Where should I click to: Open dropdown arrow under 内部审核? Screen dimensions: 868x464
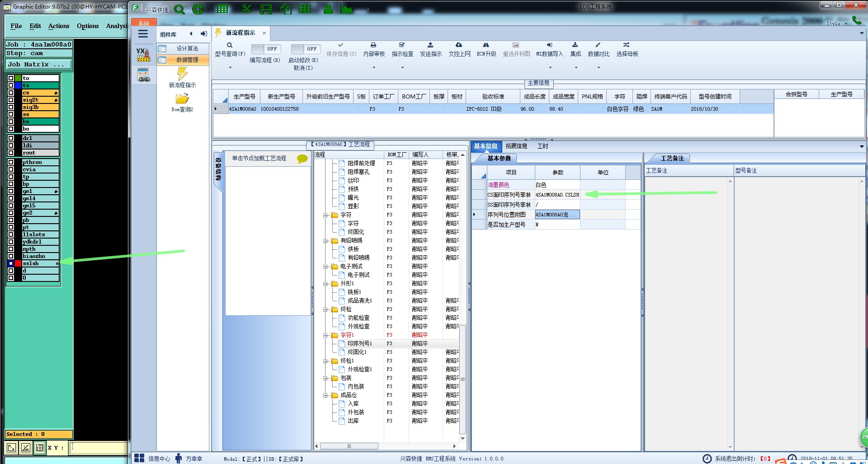point(374,68)
